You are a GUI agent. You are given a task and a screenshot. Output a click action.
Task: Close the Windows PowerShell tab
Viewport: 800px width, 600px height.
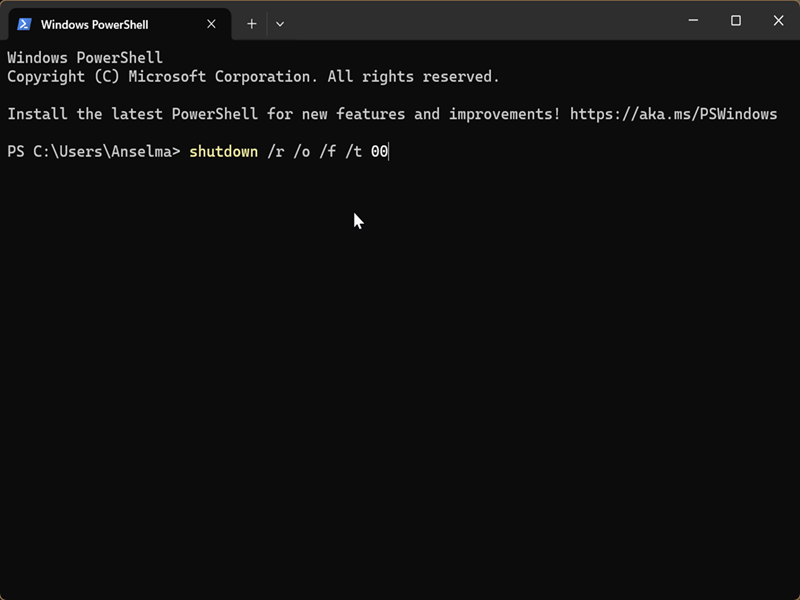point(211,24)
